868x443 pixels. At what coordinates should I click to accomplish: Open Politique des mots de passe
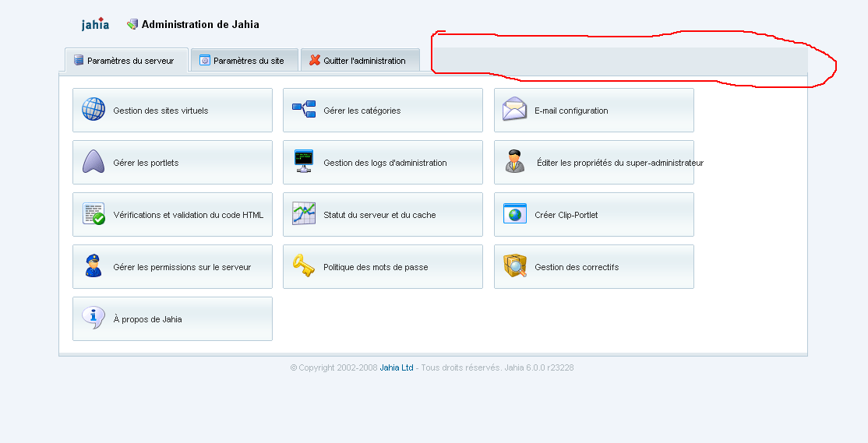pyautogui.click(x=383, y=266)
